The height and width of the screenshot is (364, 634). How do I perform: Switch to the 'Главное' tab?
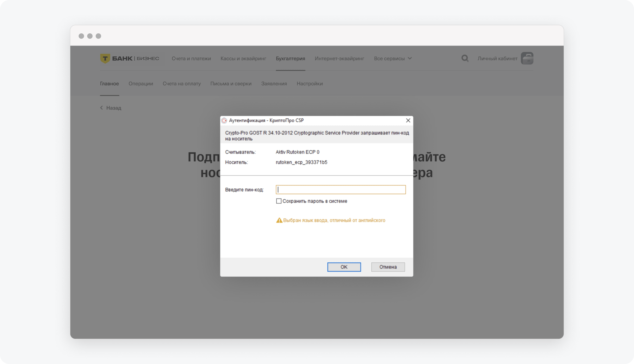coord(110,83)
